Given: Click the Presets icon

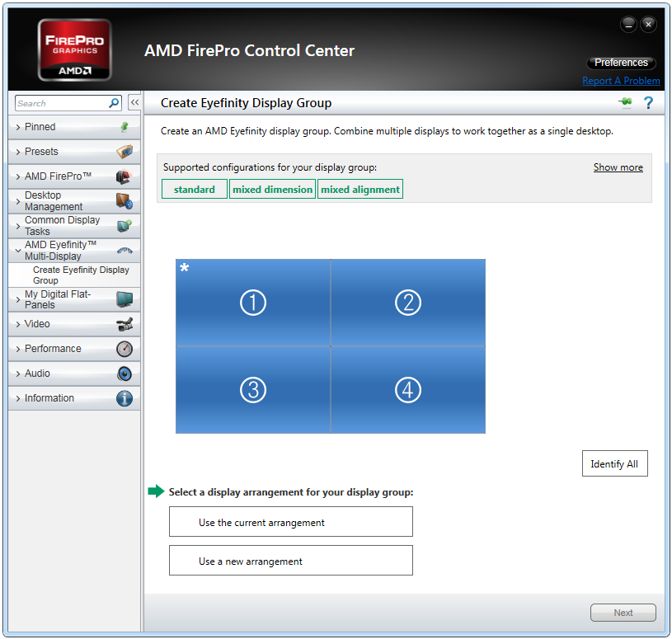Looking at the screenshot, I should pos(125,152).
